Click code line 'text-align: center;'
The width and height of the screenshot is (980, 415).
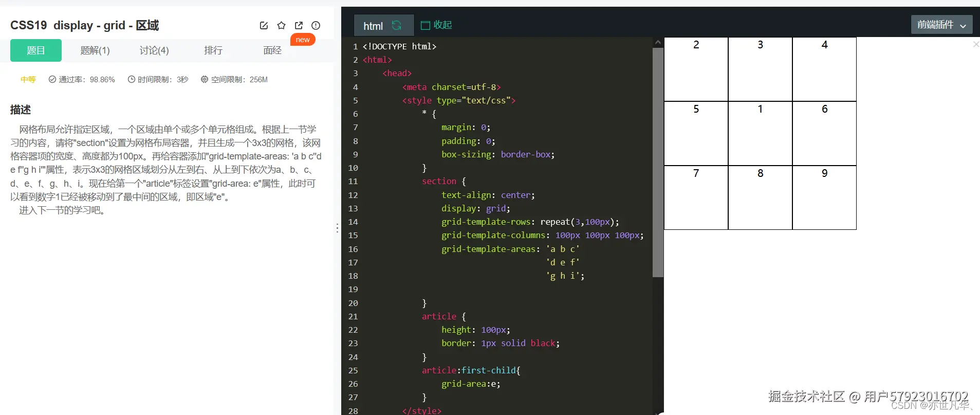(488, 195)
